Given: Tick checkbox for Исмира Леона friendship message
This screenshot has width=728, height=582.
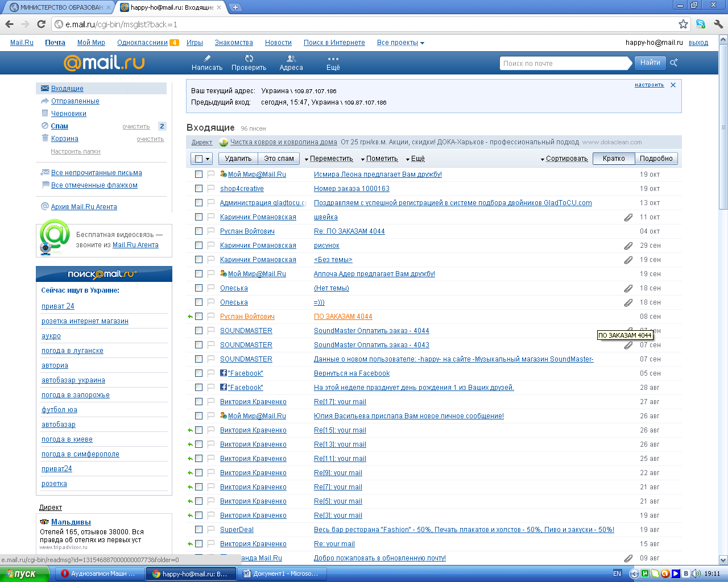Looking at the screenshot, I should click(x=198, y=174).
